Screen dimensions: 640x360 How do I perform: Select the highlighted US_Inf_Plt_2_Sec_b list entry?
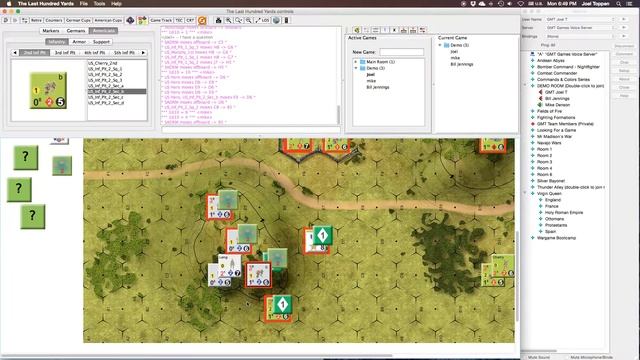(x=117, y=92)
